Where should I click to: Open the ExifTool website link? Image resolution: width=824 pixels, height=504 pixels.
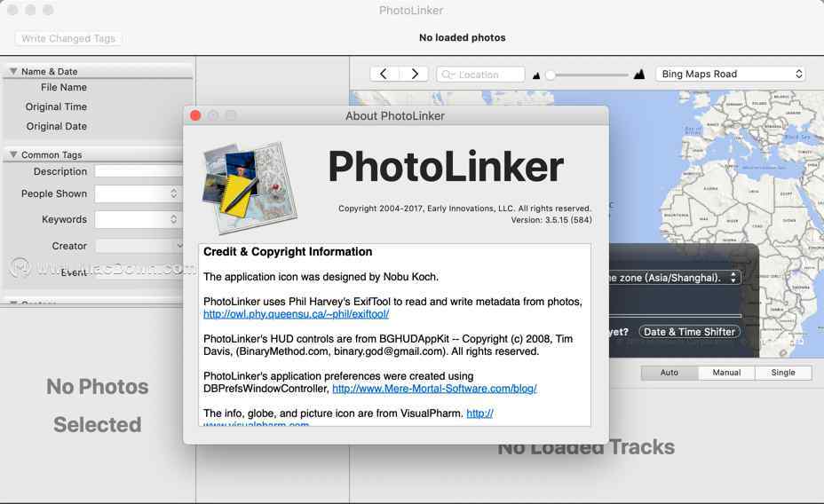click(x=297, y=314)
